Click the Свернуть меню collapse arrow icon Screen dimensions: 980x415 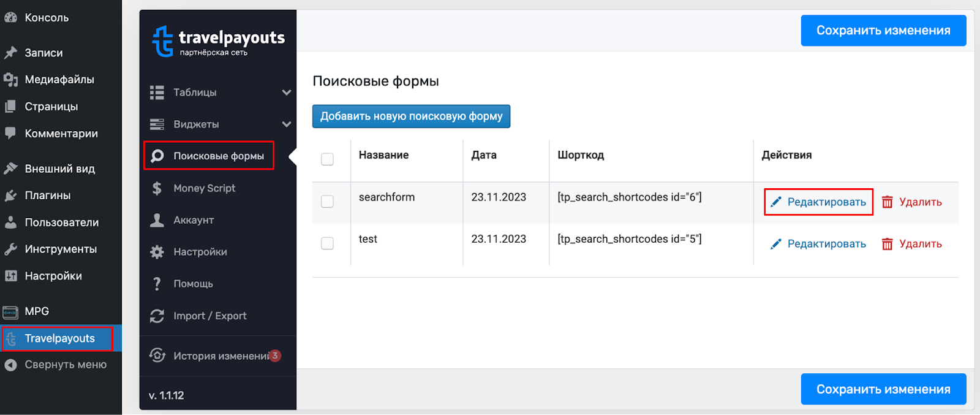(10, 365)
